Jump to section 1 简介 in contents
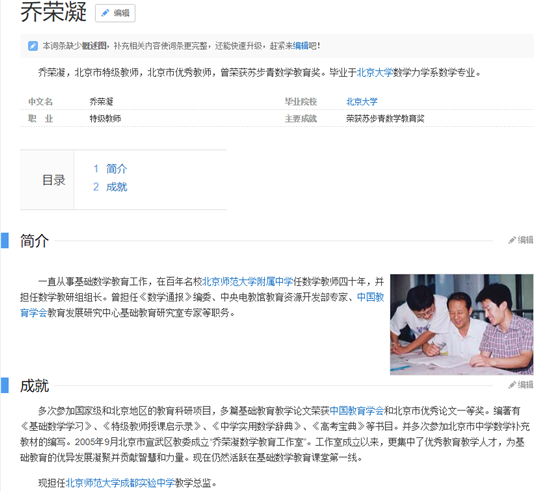This screenshot has width=550, height=491. [110, 169]
